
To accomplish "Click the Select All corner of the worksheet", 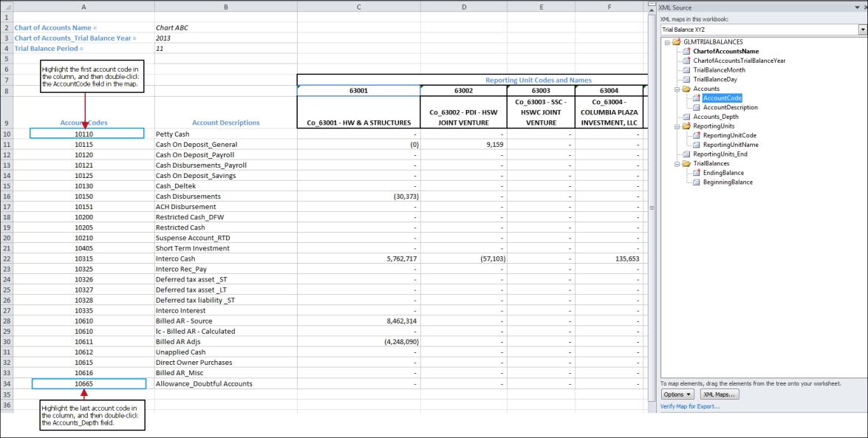I will (x=6, y=7).
